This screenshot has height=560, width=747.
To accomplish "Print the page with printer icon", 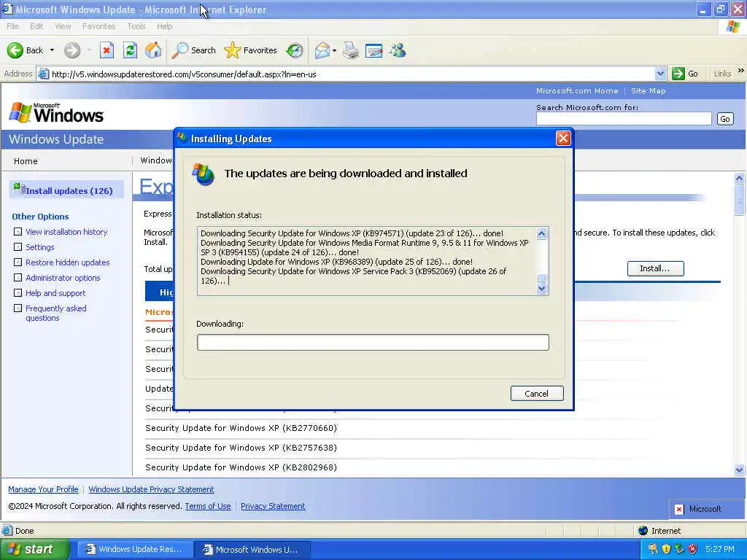I will 351,50.
